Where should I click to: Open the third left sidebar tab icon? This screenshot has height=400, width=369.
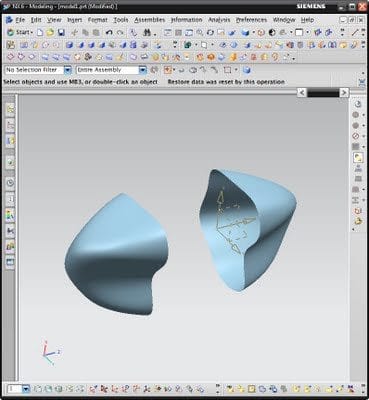coord(10,141)
